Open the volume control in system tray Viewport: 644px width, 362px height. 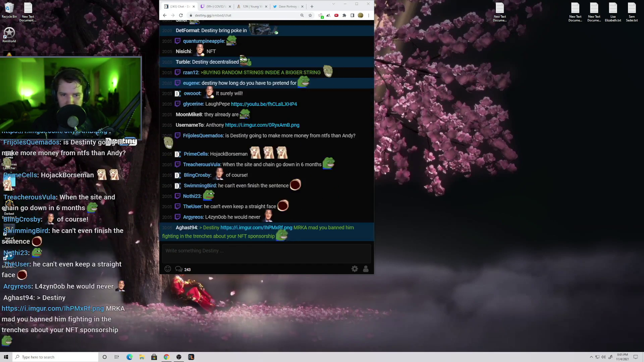pos(603,357)
